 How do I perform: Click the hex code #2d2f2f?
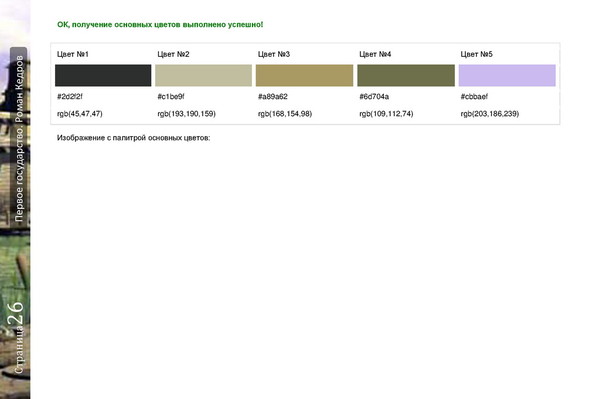pos(70,96)
